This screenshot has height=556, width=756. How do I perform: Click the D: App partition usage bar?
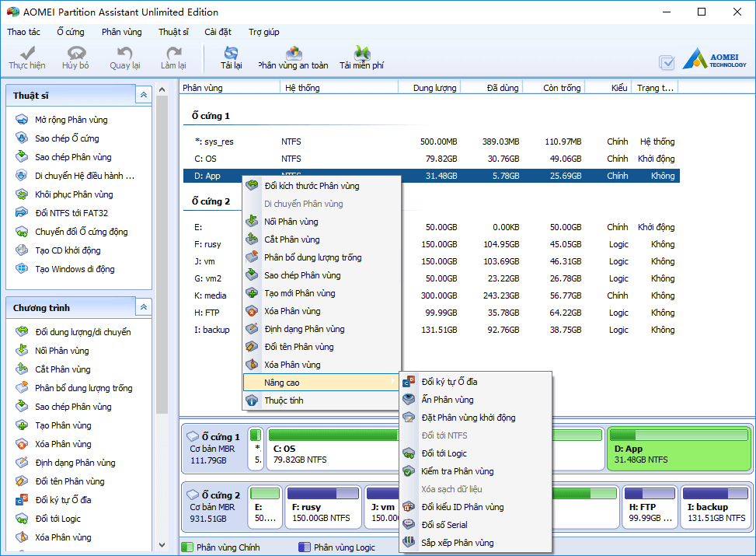coord(679,435)
